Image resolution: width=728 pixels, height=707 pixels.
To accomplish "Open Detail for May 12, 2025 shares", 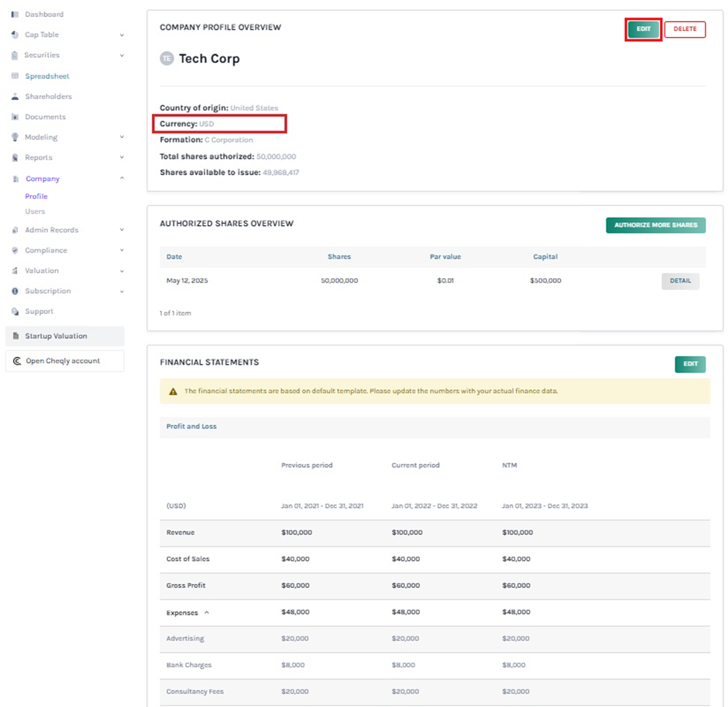I will [x=680, y=281].
